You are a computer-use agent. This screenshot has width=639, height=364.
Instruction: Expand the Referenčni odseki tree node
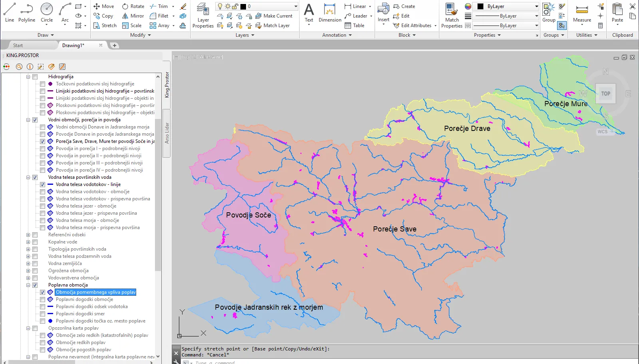click(x=28, y=235)
